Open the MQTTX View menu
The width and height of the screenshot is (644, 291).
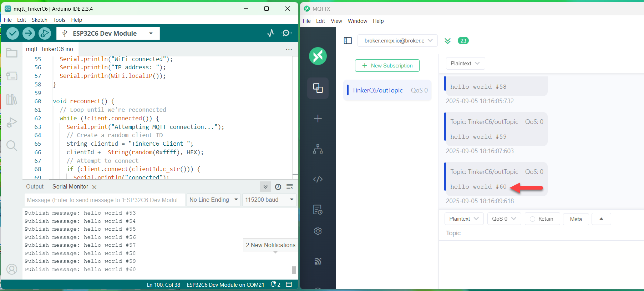[336, 21]
